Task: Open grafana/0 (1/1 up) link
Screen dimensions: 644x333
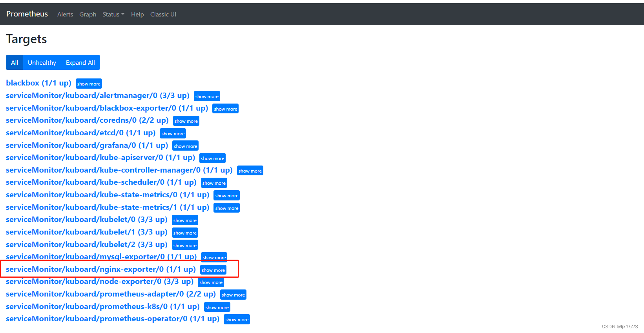Action: (87, 145)
